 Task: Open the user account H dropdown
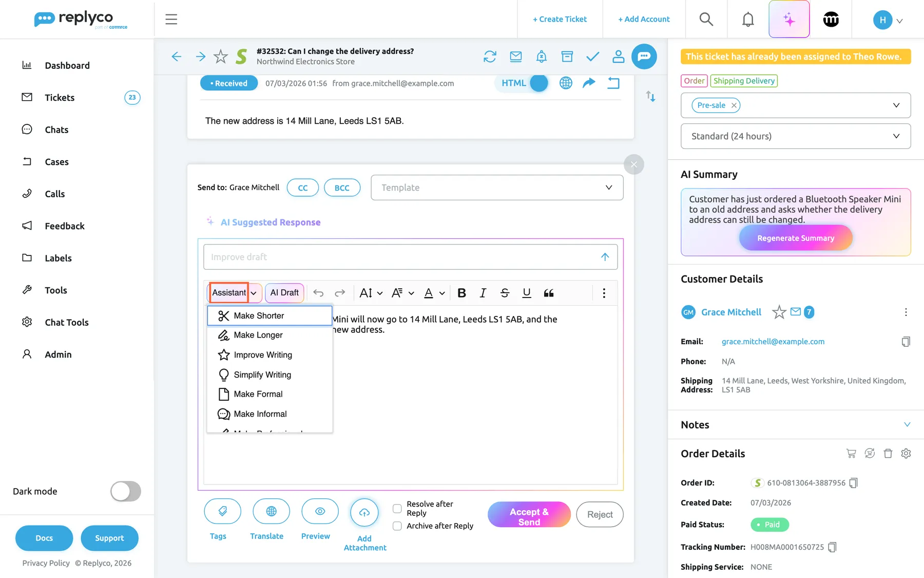pos(888,20)
